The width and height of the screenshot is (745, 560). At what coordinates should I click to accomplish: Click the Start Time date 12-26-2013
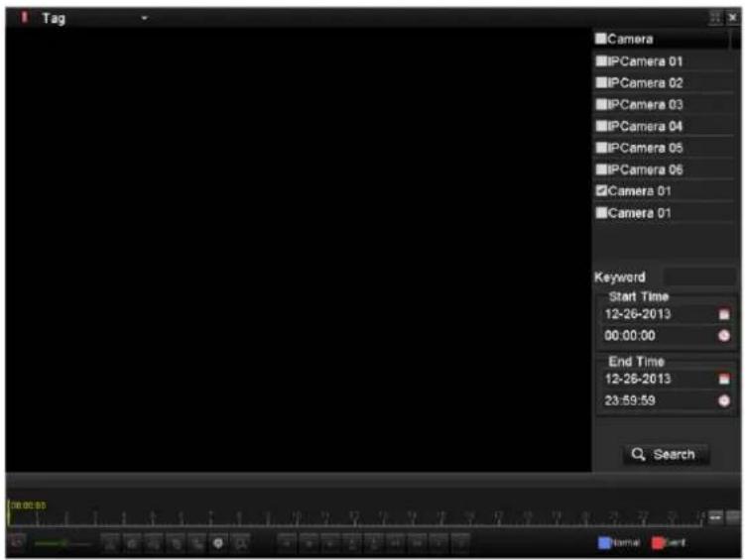coord(638,313)
